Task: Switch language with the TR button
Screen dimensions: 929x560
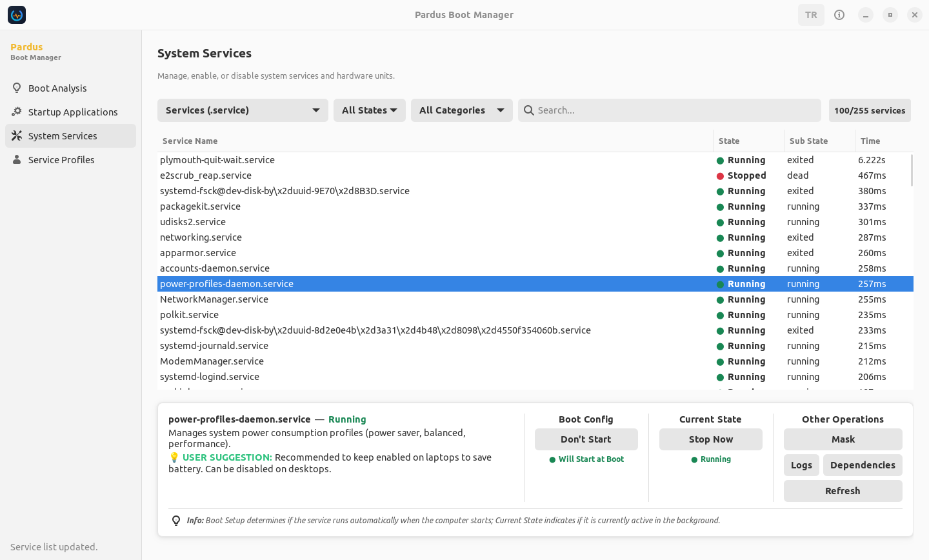Action: (x=811, y=15)
